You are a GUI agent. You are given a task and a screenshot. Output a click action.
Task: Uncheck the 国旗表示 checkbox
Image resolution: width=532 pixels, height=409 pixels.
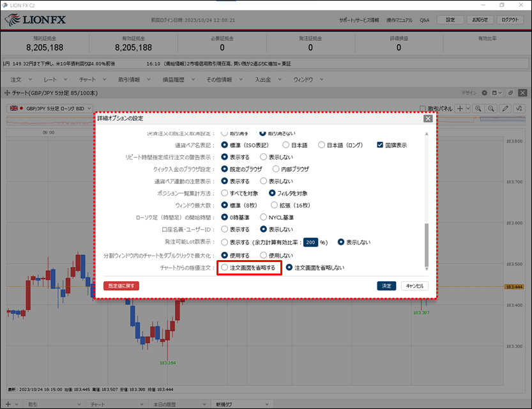[x=380, y=145]
